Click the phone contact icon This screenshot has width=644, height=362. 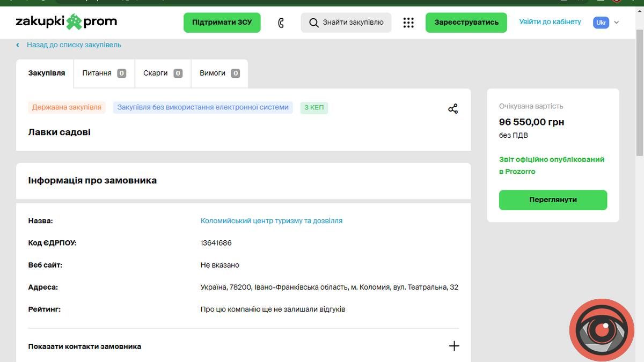281,23
